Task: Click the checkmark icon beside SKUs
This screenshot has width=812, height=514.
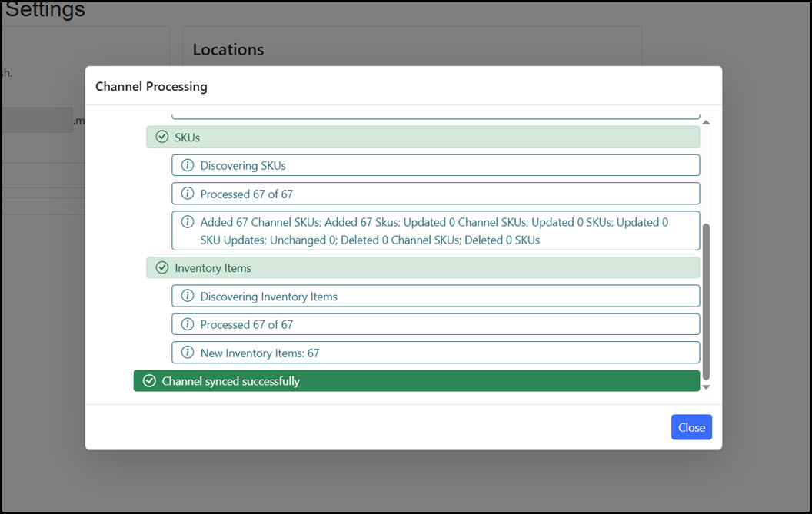Action: pos(161,138)
